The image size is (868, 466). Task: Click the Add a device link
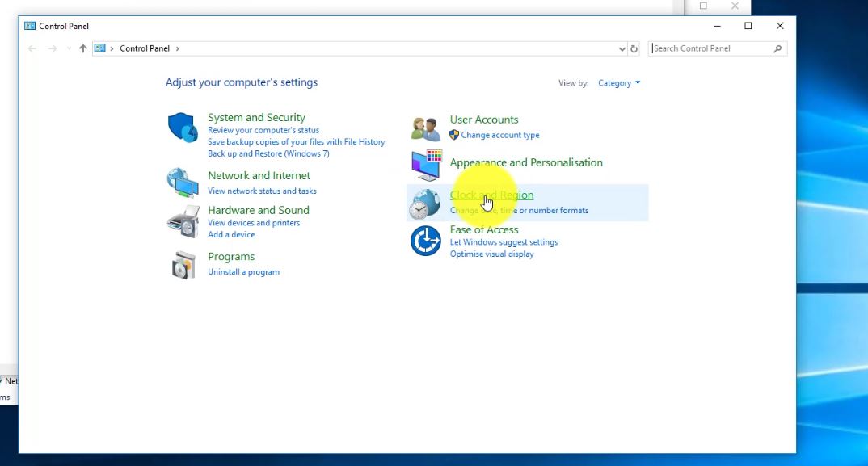click(231, 235)
